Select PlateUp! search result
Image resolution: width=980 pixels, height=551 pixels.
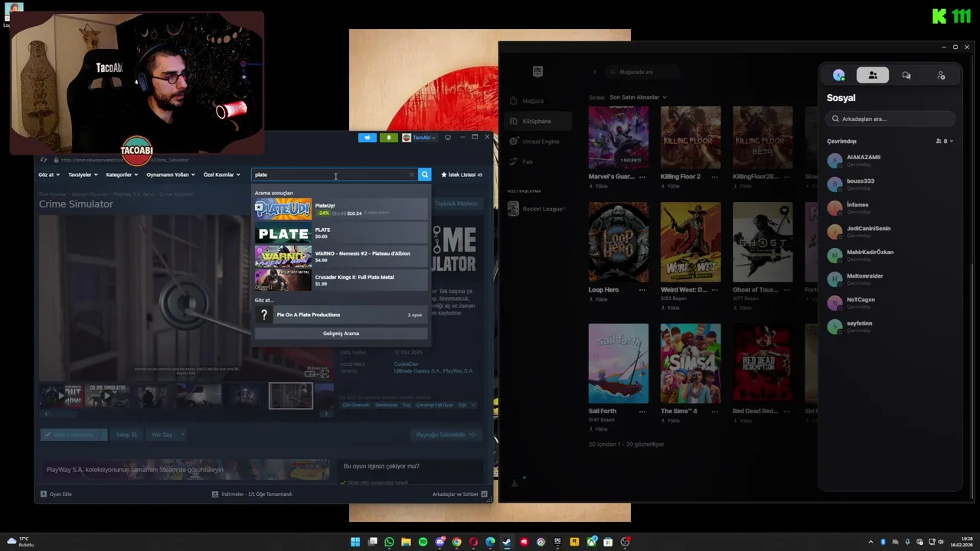[341, 209]
